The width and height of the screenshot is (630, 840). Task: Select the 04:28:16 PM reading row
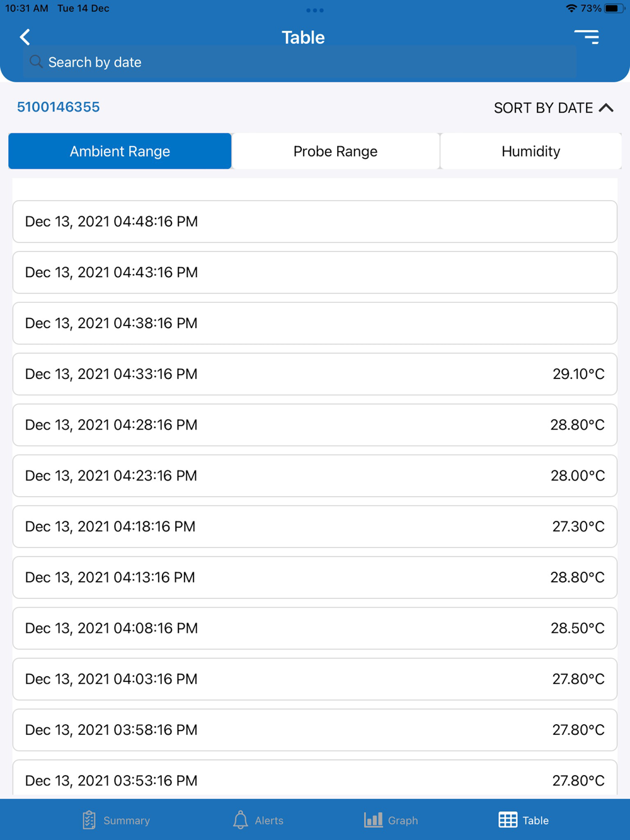point(315,425)
